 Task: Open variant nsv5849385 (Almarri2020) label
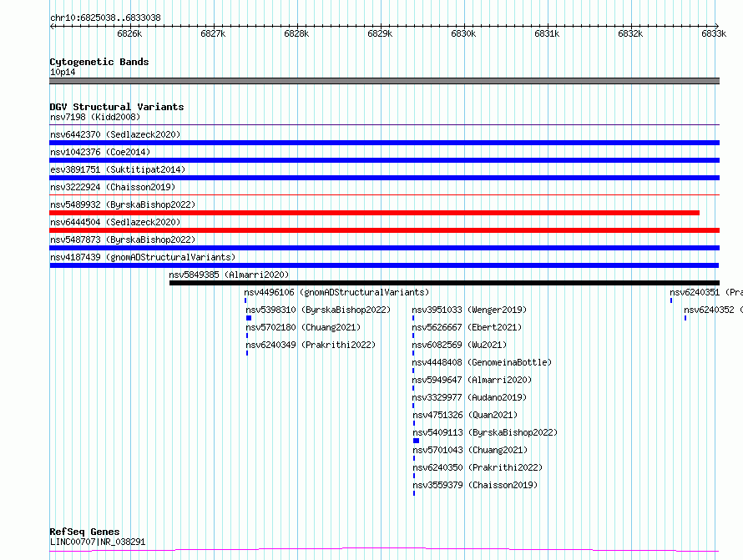pyautogui.click(x=229, y=275)
